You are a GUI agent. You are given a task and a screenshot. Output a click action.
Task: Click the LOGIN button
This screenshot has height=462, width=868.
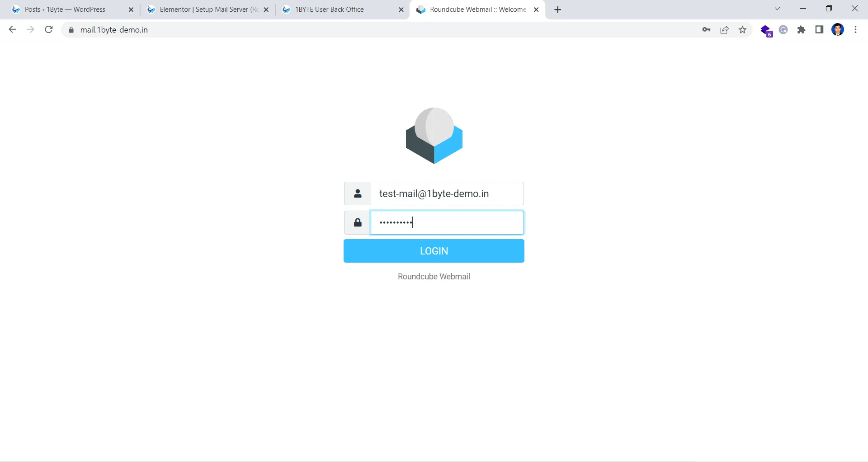(434, 251)
